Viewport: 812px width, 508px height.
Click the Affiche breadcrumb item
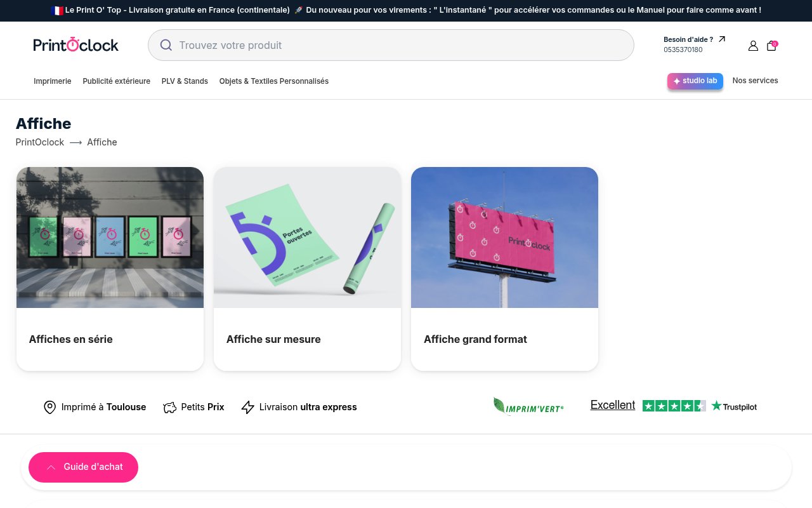pos(102,142)
